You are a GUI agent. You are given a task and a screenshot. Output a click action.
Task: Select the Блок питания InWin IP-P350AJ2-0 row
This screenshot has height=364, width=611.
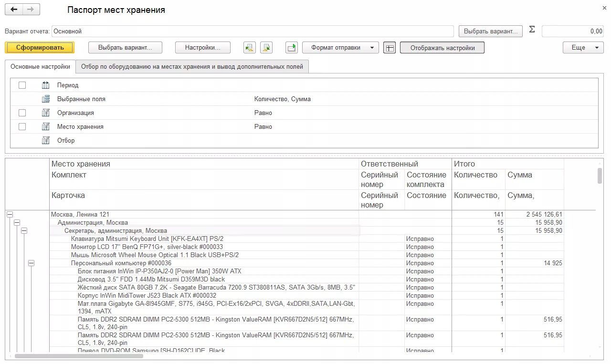click(x=159, y=271)
